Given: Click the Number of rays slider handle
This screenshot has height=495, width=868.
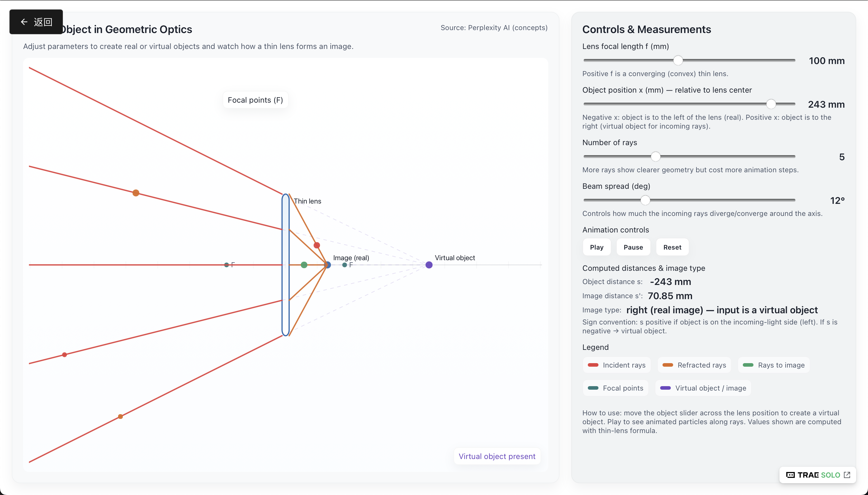Looking at the screenshot, I should click(x=656, y=157).
